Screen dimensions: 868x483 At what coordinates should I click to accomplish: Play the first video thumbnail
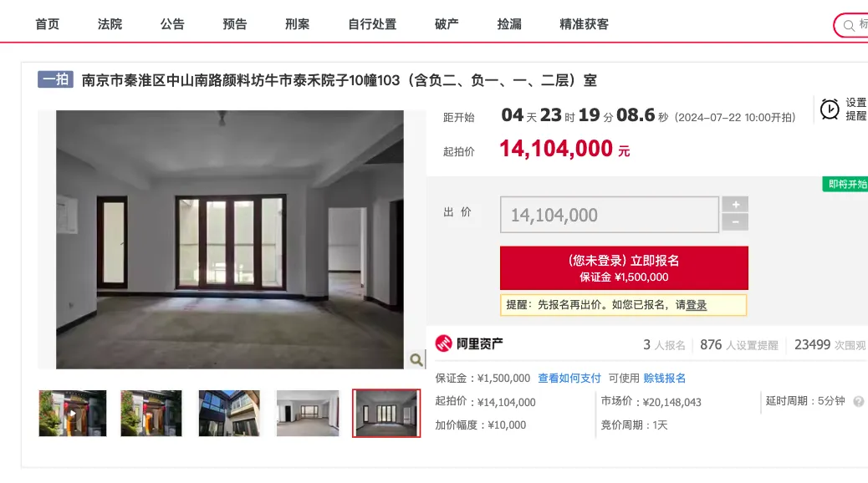click(x=73, y=414)
